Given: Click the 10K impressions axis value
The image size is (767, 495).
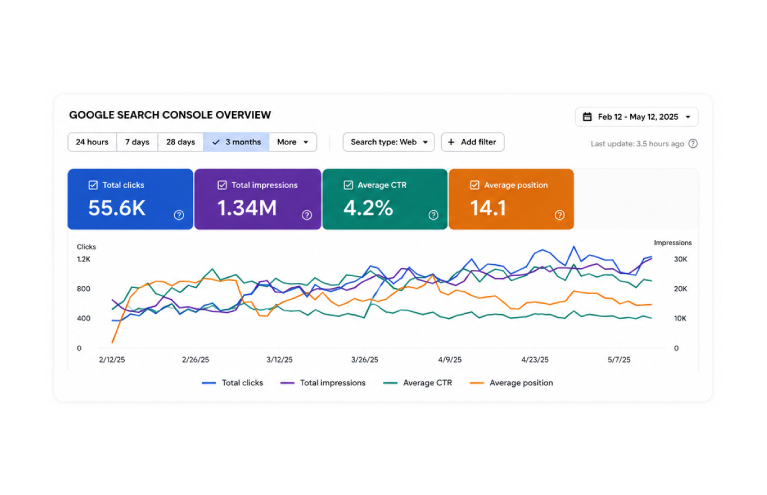Looking at the screenshot, I should pos(680,318).
